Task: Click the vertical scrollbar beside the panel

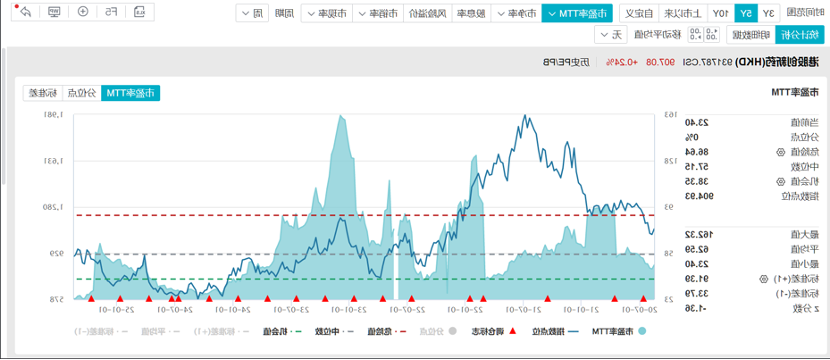Action: [4, 116]
